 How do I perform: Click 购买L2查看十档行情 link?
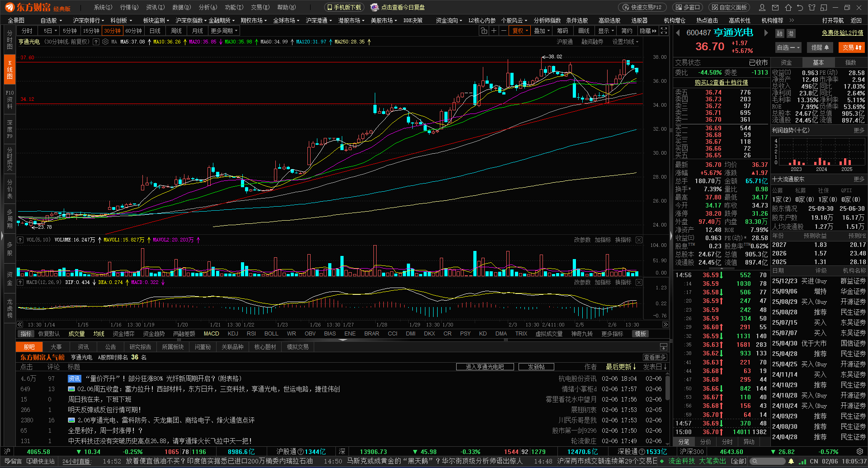(x=721, y=82)
